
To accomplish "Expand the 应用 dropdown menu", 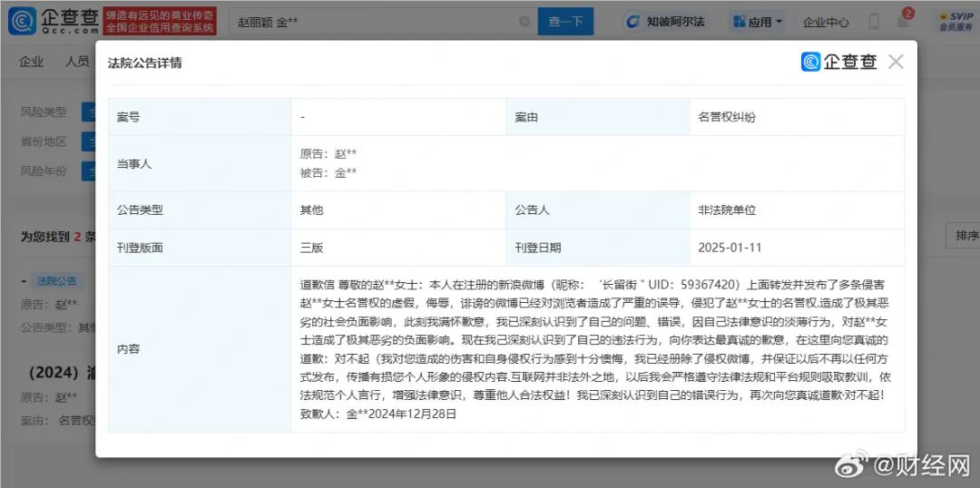I will [759, 22].
